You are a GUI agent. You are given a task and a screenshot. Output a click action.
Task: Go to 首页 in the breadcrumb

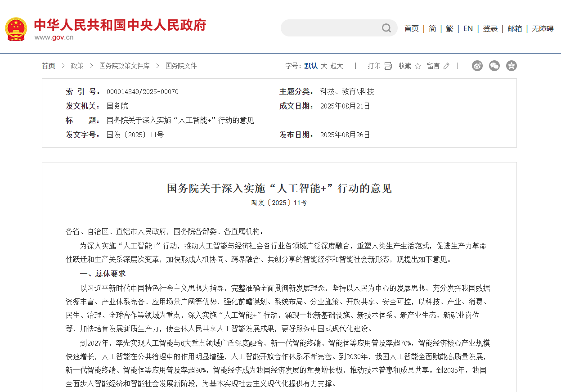(49, 66)
